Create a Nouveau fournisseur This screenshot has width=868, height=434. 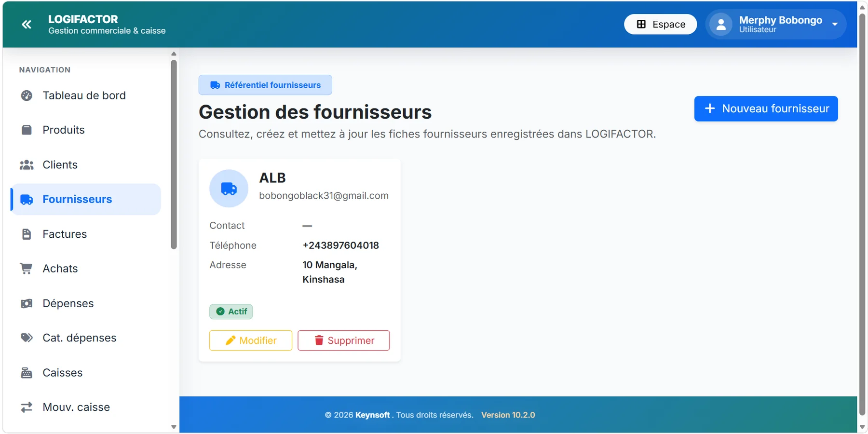click(766, 108)
